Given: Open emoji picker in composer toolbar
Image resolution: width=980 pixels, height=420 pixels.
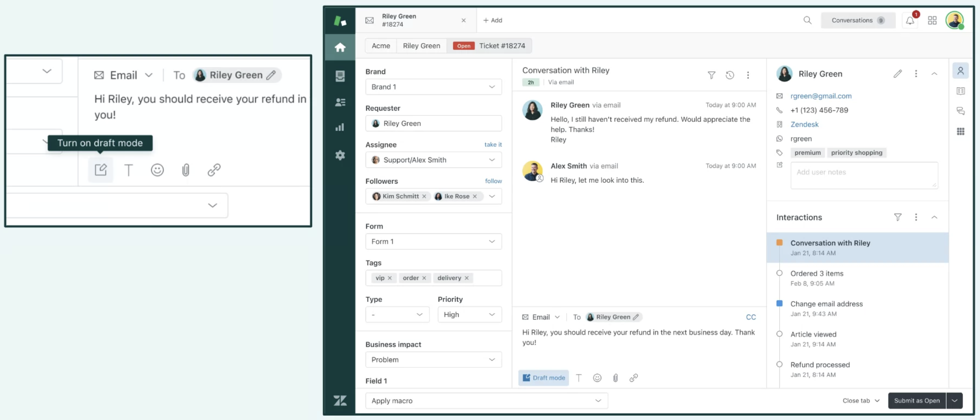Looking at the screenshot, I should (x=597, y=377).
